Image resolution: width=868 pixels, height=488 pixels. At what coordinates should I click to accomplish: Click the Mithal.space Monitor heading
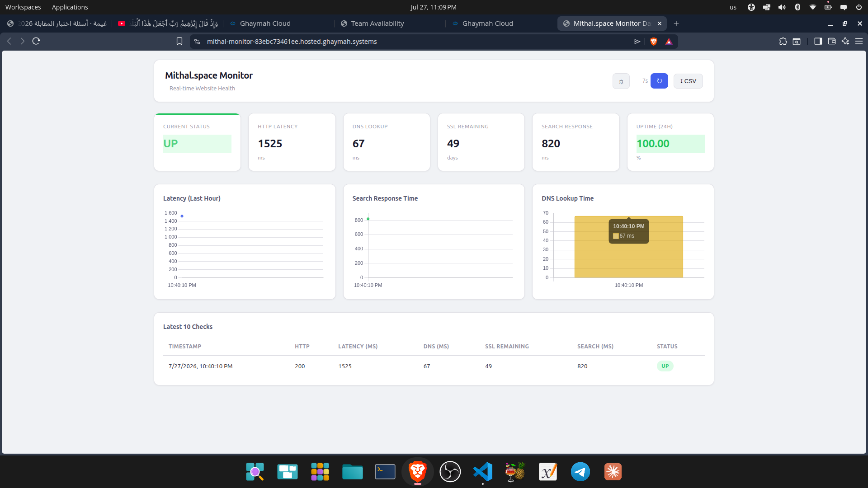click(209, 75)
